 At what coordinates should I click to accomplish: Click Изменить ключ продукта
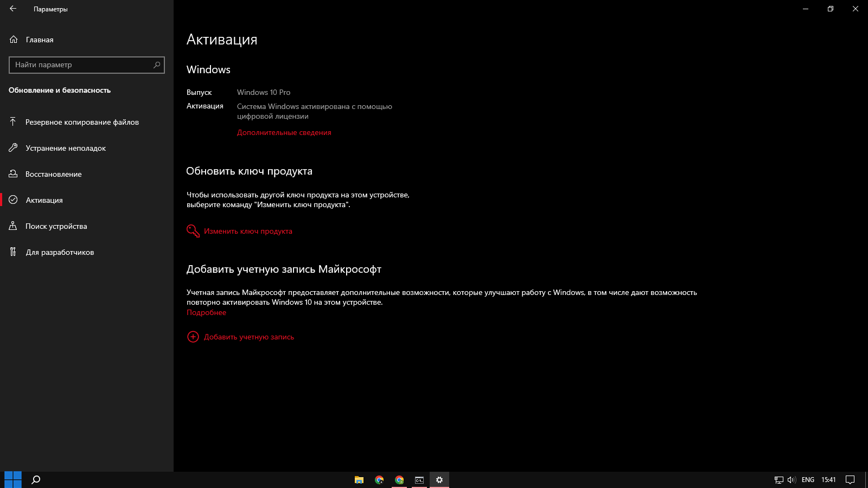click(x=248, y=232)
